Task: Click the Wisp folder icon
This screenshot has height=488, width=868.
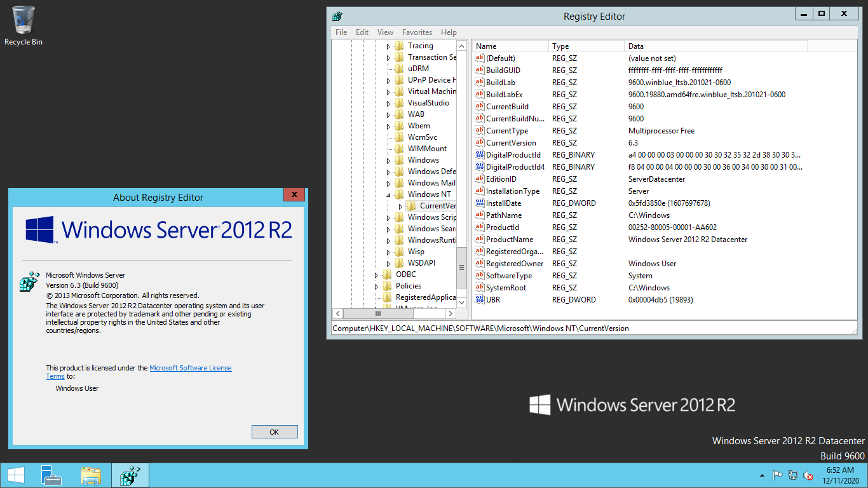Action: tap(399, 252)
